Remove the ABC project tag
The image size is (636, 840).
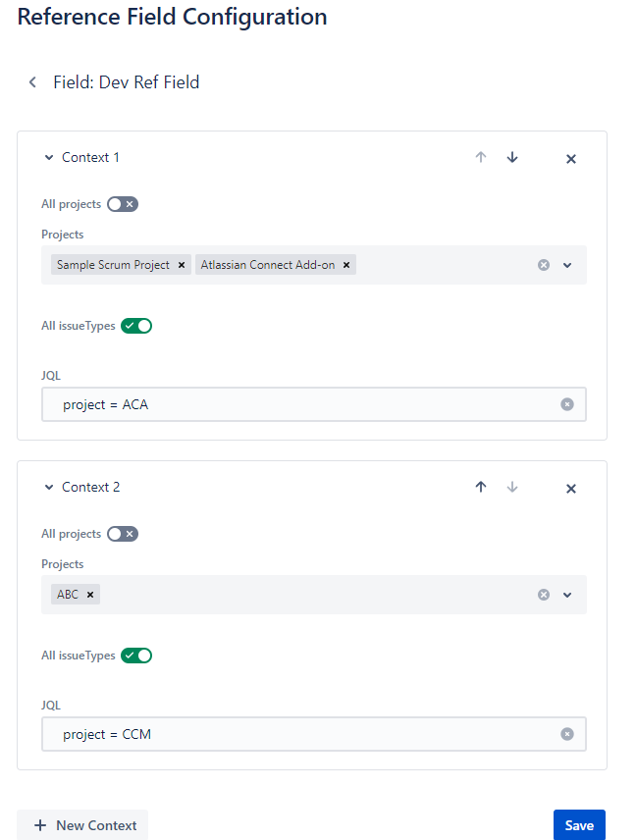(x=89, y=594)
